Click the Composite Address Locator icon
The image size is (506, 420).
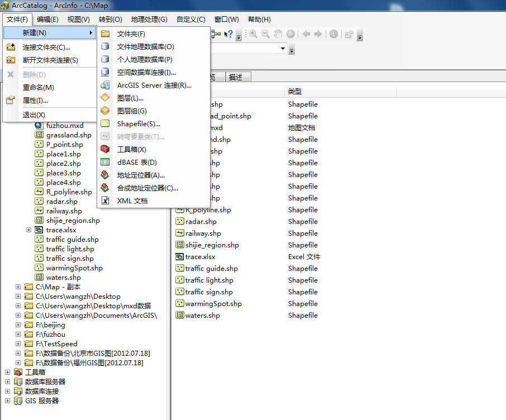(105, 188)
